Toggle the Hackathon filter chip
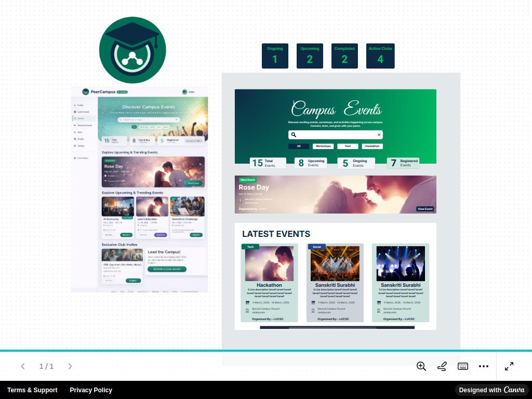Viewport: 532px width, 399px height. (x=372, y=146)
